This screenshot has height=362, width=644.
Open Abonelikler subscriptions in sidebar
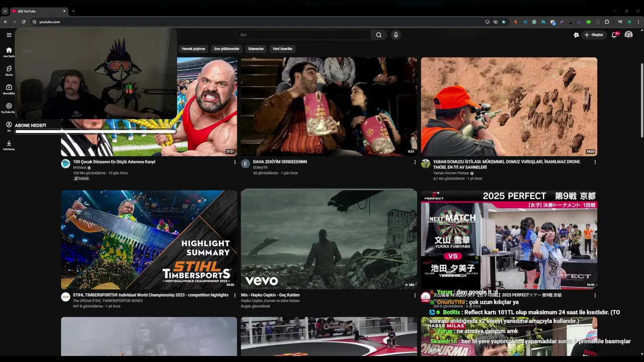9,89
